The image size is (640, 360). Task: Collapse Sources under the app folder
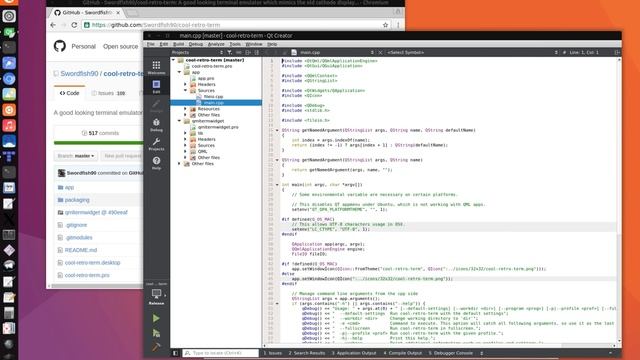click(x=185, y=90)
